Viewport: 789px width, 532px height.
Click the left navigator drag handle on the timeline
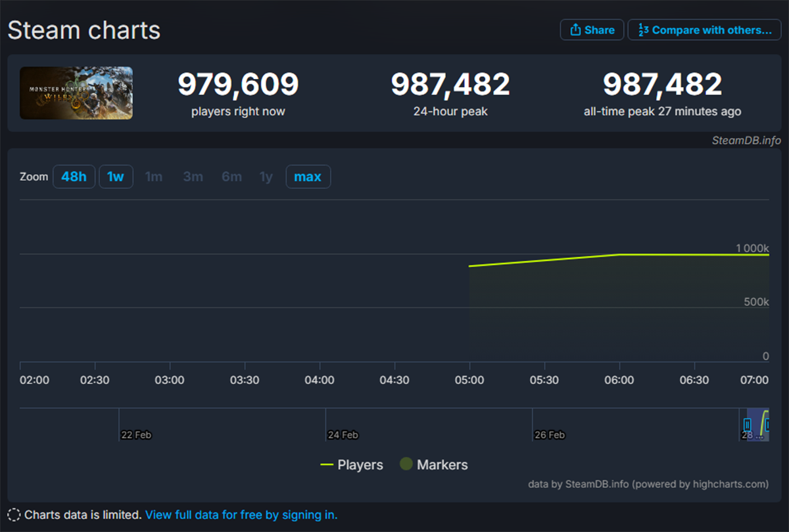click(x=748, y=424)
